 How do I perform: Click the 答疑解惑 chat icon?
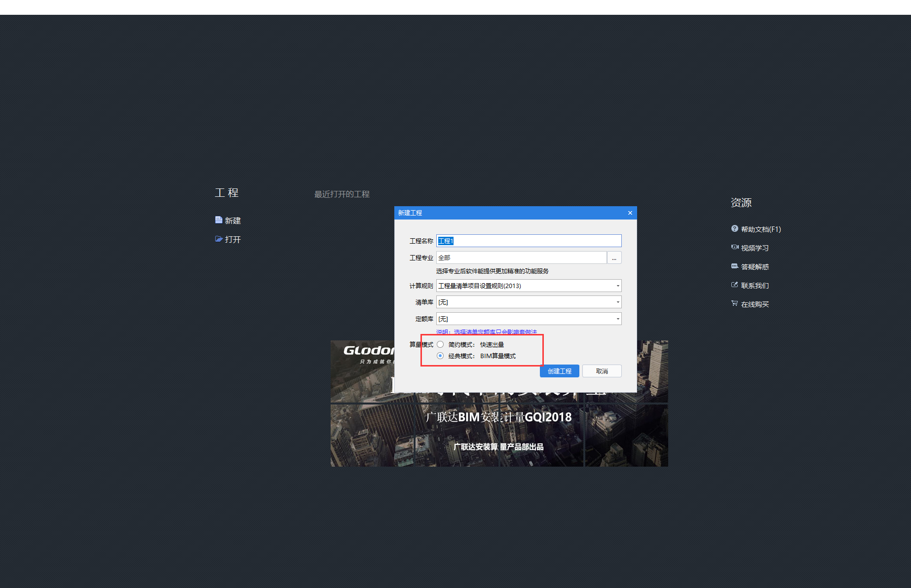(735, 266)
